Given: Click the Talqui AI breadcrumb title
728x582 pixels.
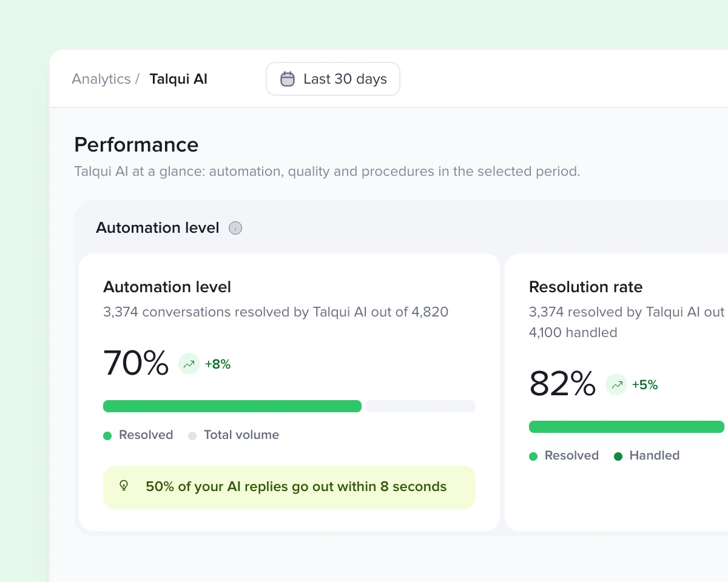Looking at the screenshot, I should [178, 79].
